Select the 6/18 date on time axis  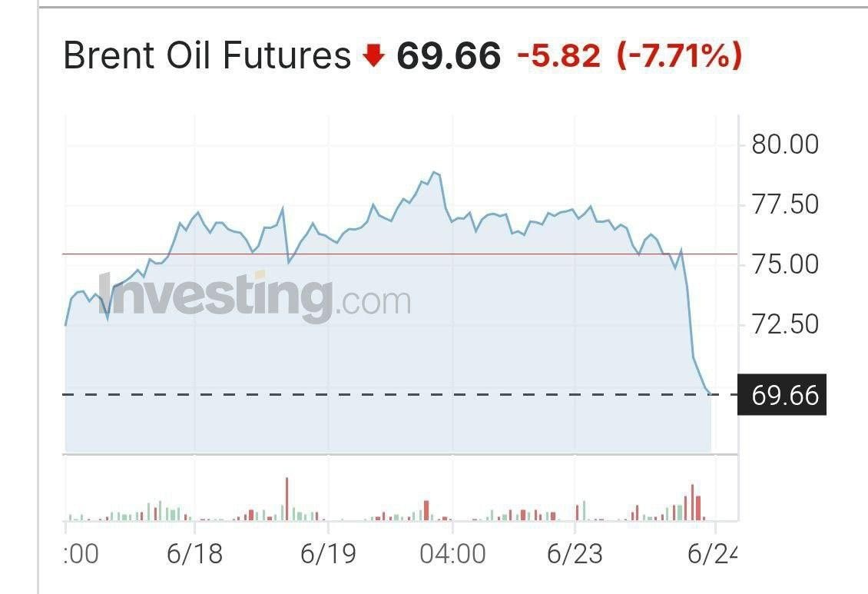(194, 553)
